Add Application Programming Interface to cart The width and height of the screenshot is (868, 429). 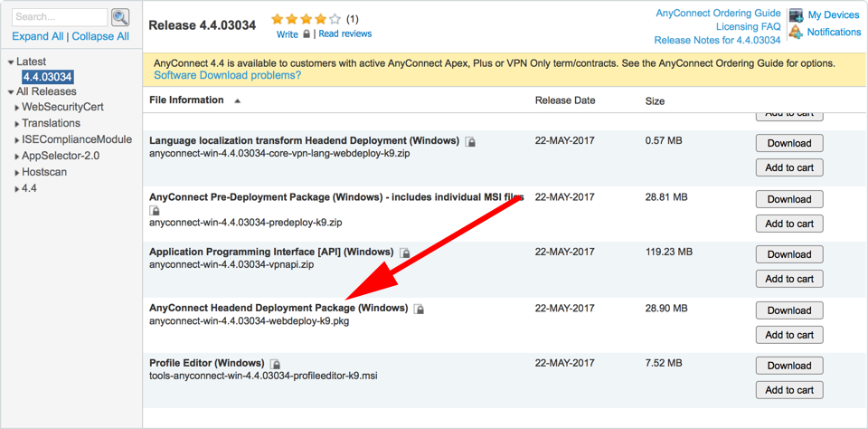pos(789,279)
